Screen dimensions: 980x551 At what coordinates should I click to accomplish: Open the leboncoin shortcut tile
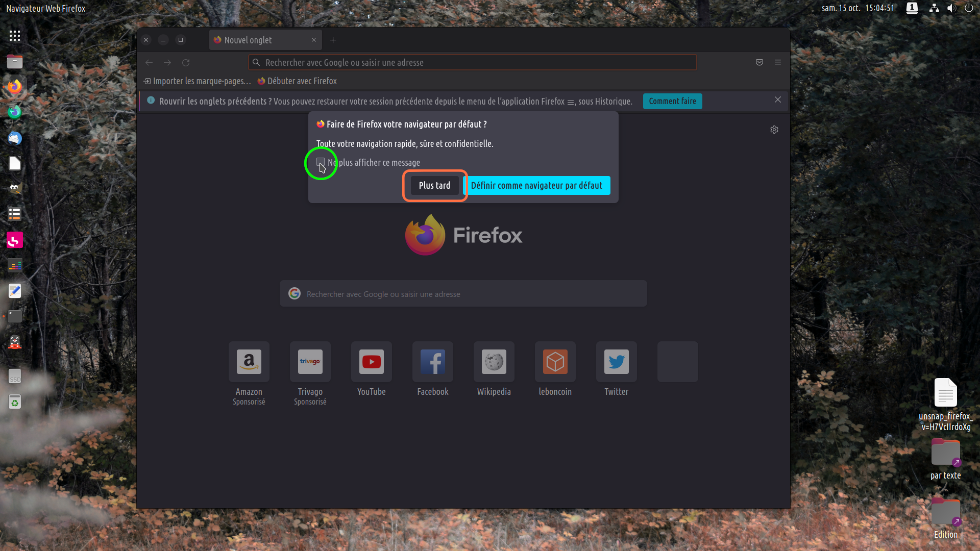[x=555, y=362]
